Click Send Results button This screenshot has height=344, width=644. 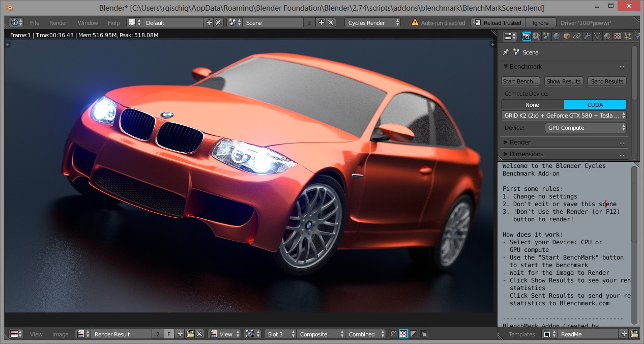pyautogui.click(x=607, y=81)
